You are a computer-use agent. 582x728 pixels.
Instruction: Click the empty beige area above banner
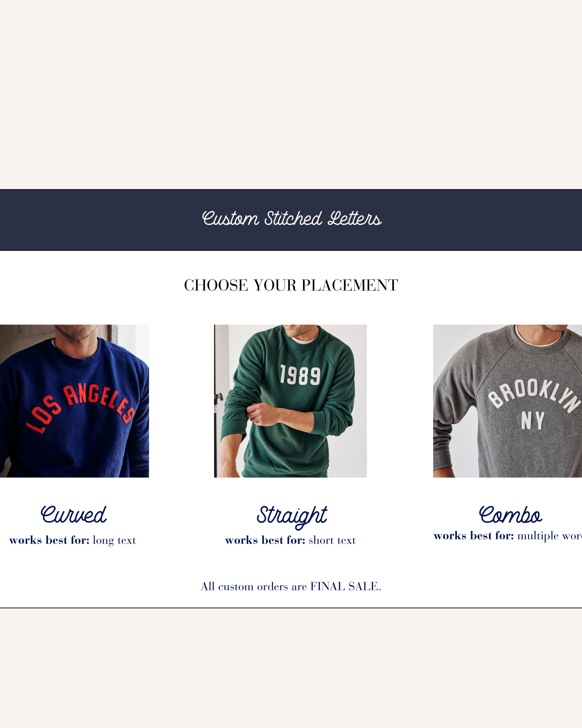pyautogui.click(x=291, y=94)
